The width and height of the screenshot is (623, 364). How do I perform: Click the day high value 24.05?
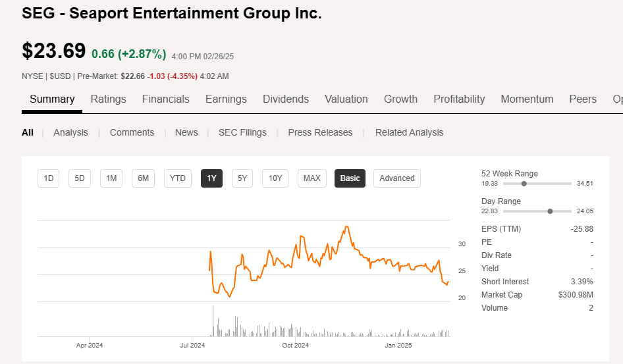click(x=585, y=211)
